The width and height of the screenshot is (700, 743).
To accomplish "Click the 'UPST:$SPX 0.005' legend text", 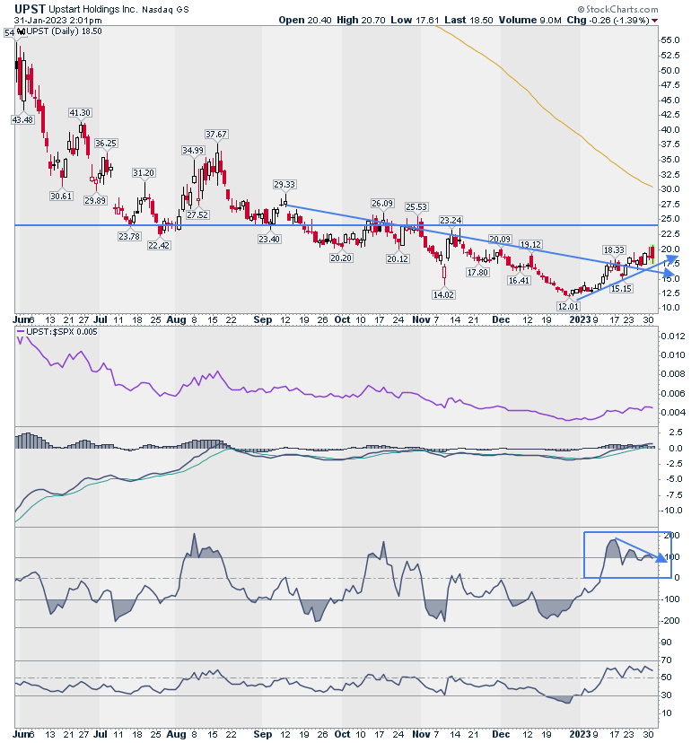I will point(62,332).
